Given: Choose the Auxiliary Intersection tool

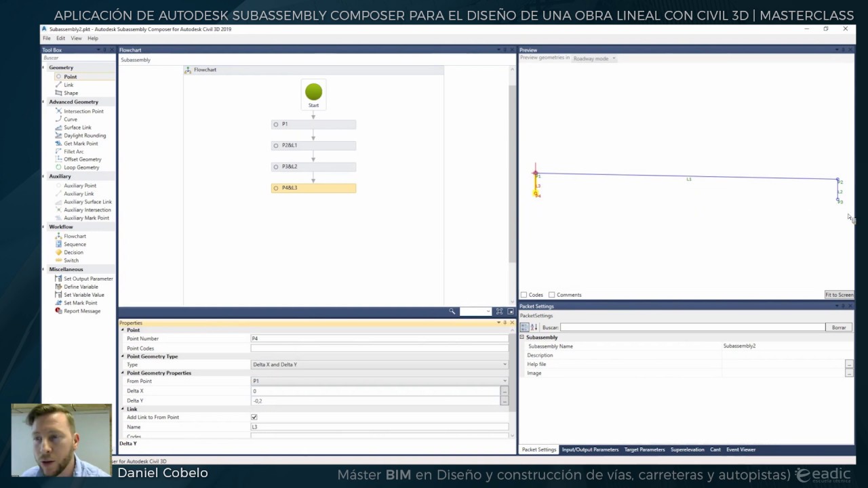Looking at the screenshot, I should pyautogui.click(x=87, y=210).
